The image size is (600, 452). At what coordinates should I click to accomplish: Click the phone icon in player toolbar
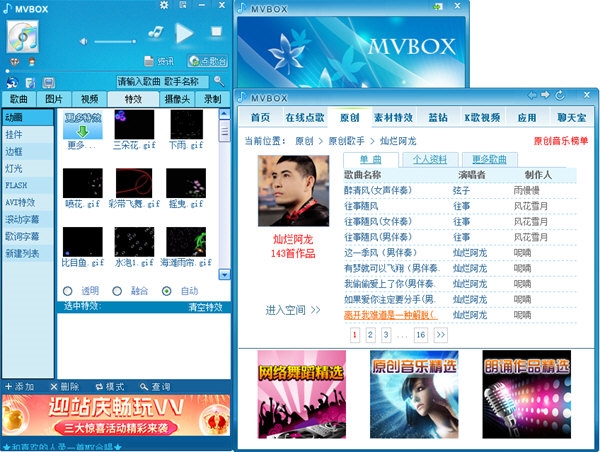(30, 82)
